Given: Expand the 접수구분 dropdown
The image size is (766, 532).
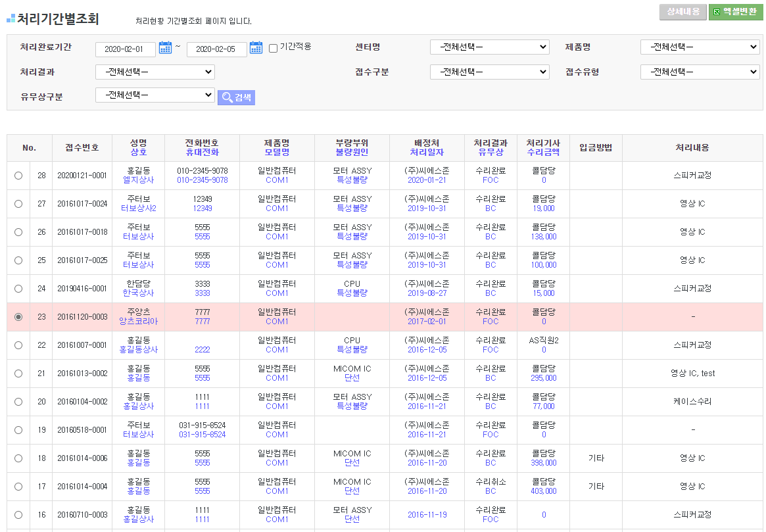Looking at the screenshot, I should (489, 72).
